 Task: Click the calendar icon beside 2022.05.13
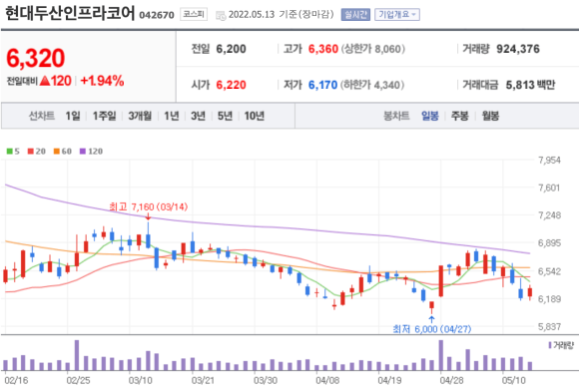pyautogui.click(x=221, y=15)
